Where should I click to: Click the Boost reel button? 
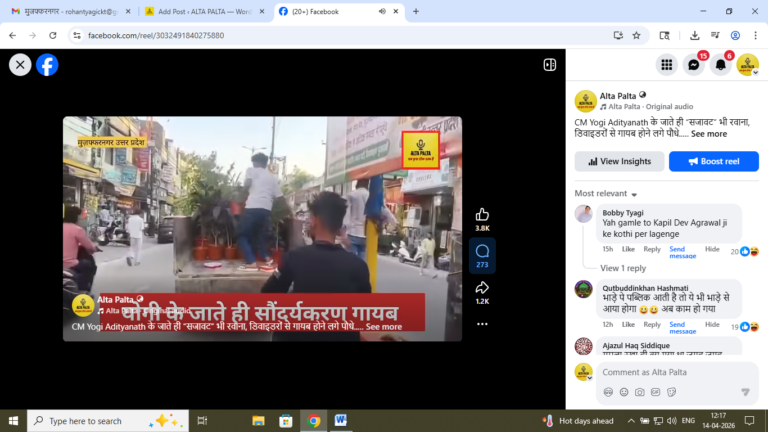[714, 161]
